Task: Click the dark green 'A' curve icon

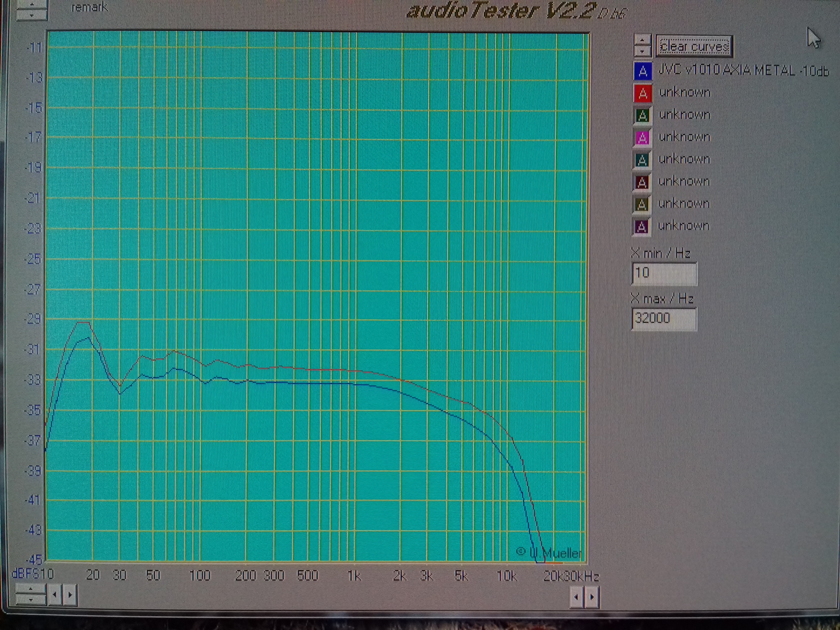Action: [x=642, y=116]
